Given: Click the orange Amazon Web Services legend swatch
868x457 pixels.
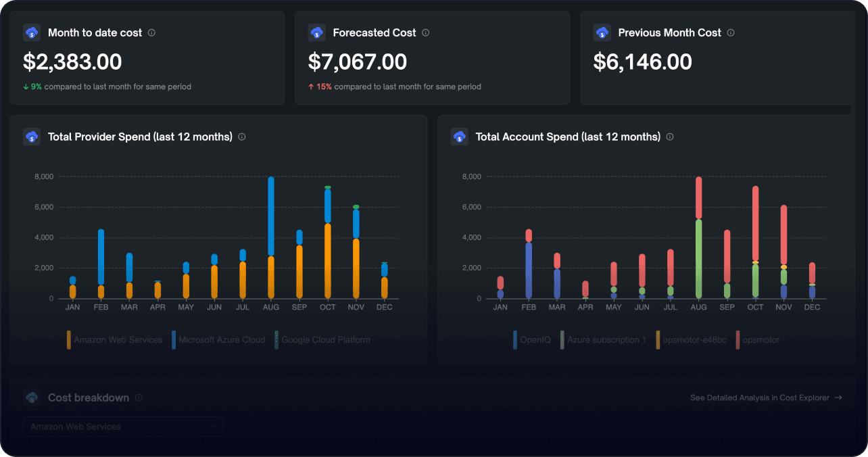Looking at the screenshot, I should 69,339.
